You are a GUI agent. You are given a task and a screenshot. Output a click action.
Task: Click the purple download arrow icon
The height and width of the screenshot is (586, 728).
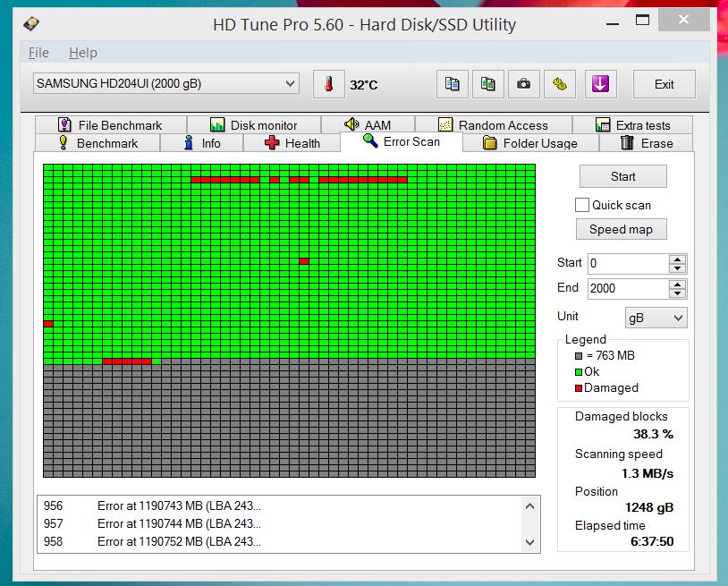click(x=600, y=84)
